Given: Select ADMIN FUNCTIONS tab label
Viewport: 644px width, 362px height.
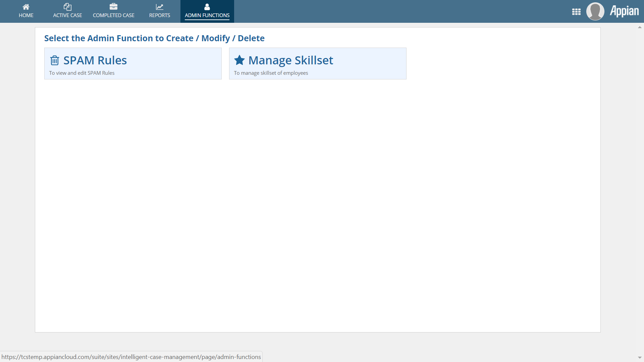Looking at the screenshot, I should (x=207, y=15).
